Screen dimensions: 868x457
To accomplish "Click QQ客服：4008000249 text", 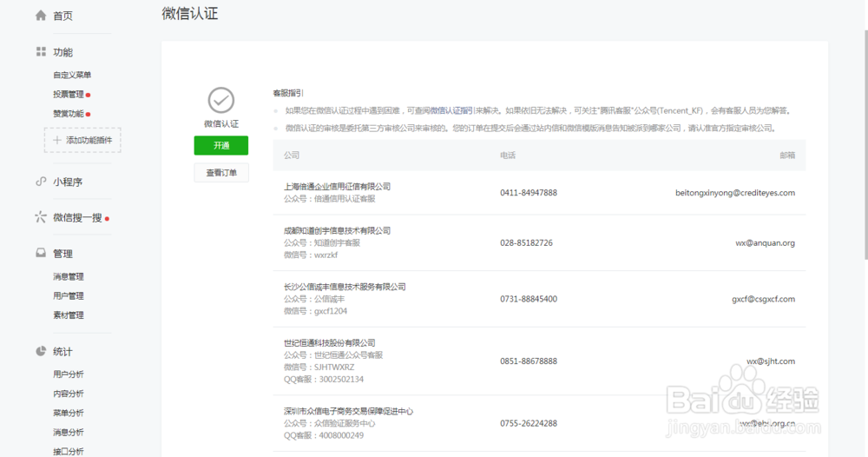I will click(x=324, y=435).
